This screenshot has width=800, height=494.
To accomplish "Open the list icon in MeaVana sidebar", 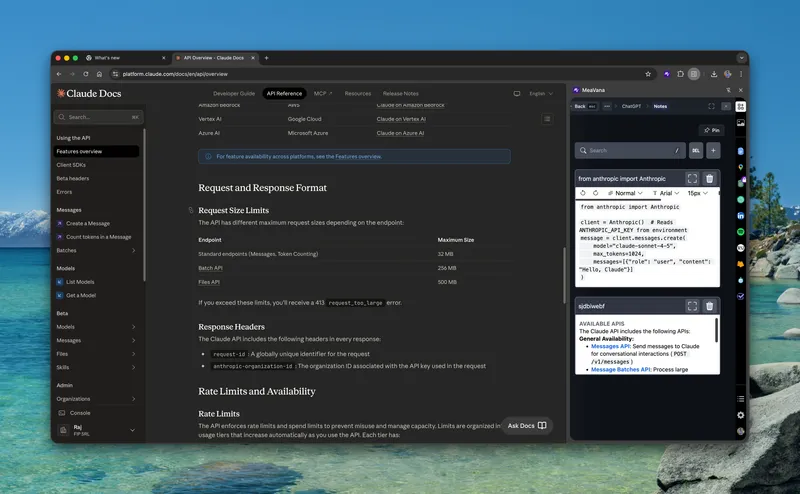I will [x=741, y=399].
